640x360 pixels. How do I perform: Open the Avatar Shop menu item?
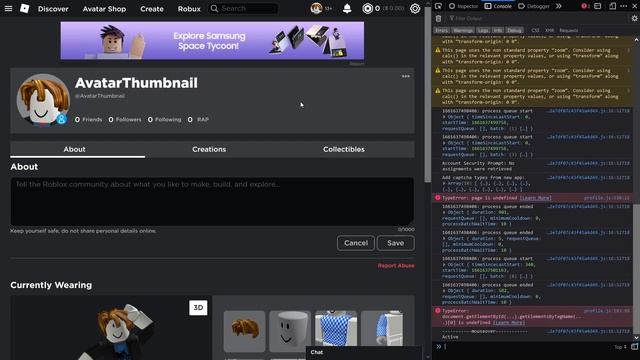(x=104, y=9)
